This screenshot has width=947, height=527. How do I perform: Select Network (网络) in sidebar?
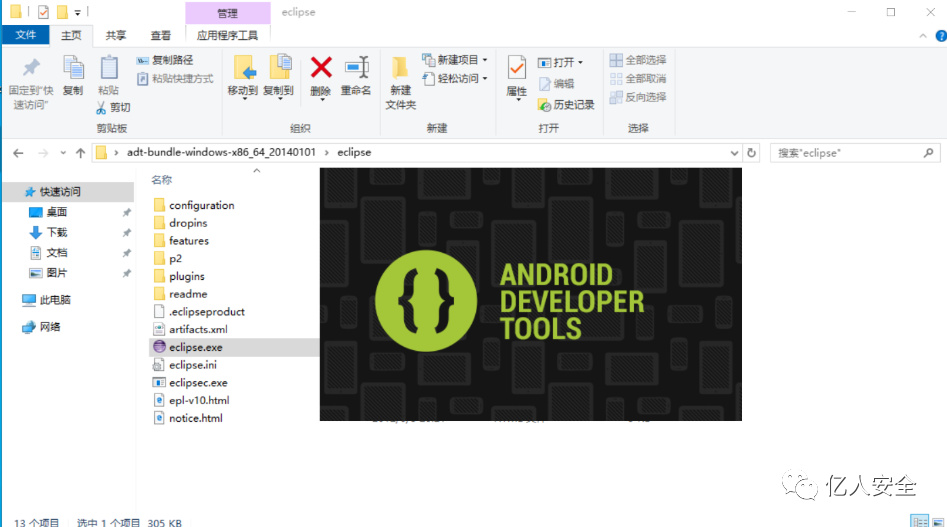(41, 327)
